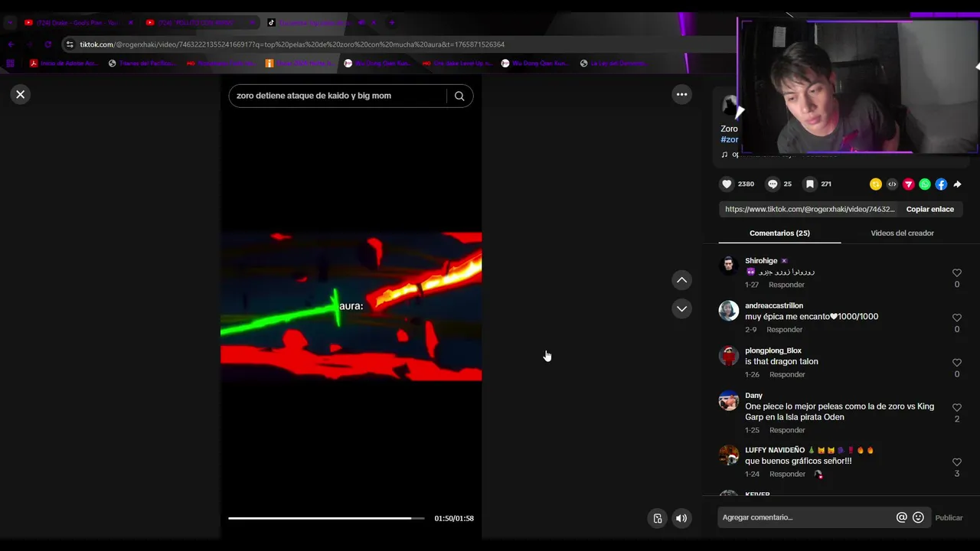Viewport: 980px width, 551px height.
Task: Go to next video with down arrow
Action: pyautogui.click(x=681, y=308)
